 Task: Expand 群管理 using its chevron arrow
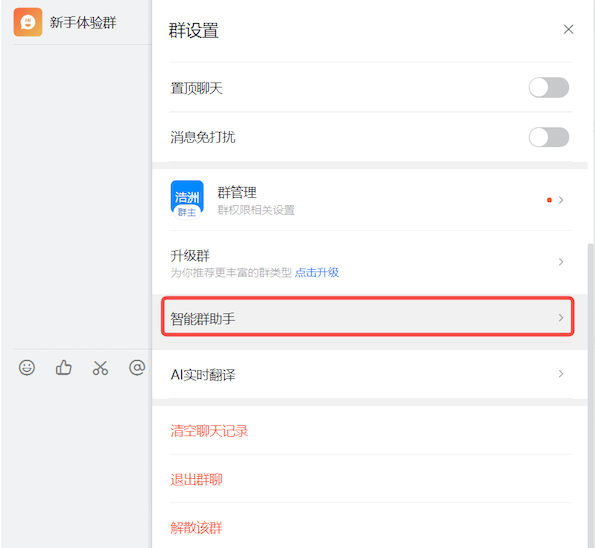pyautogui.click(x=561, y=200)
